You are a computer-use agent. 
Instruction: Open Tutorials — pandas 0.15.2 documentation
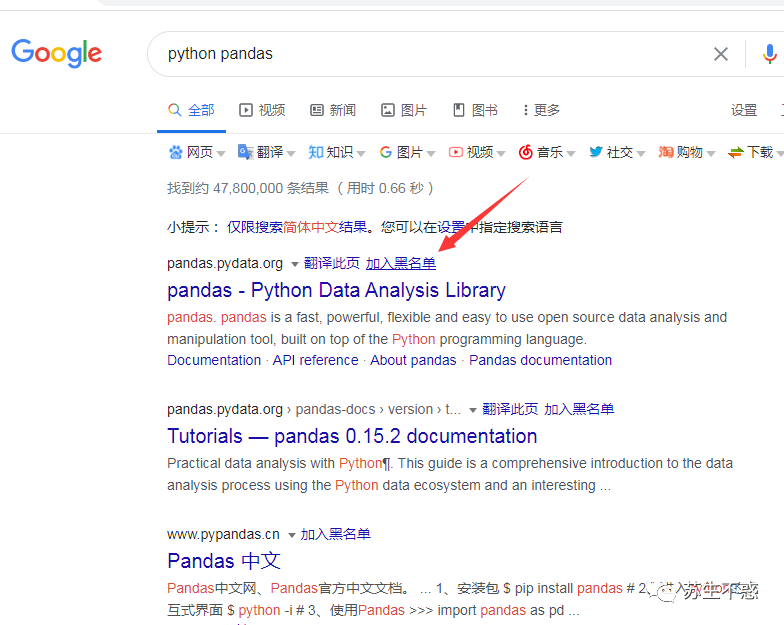[352, 436]
